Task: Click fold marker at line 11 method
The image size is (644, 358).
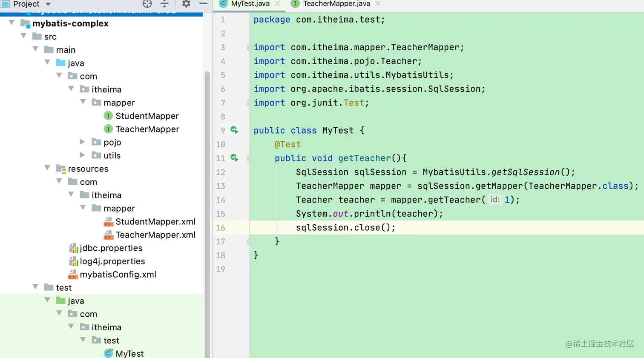Action: [x=250, y=158]
